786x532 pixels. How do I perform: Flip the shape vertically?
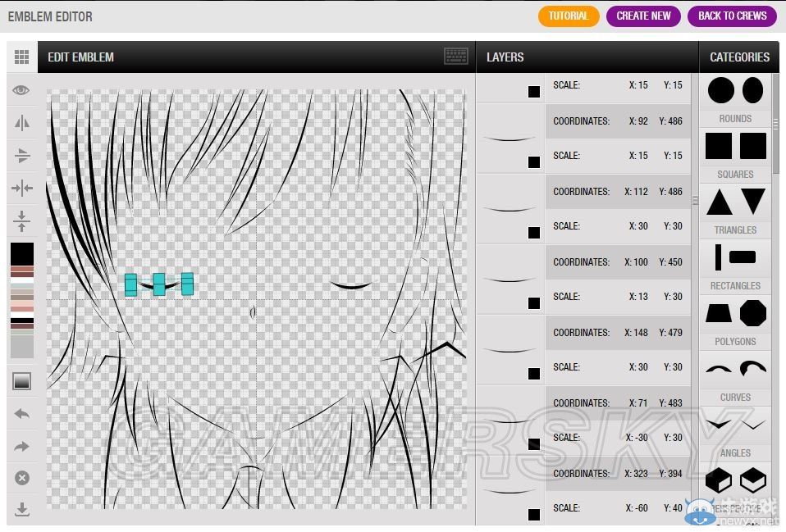22,156
